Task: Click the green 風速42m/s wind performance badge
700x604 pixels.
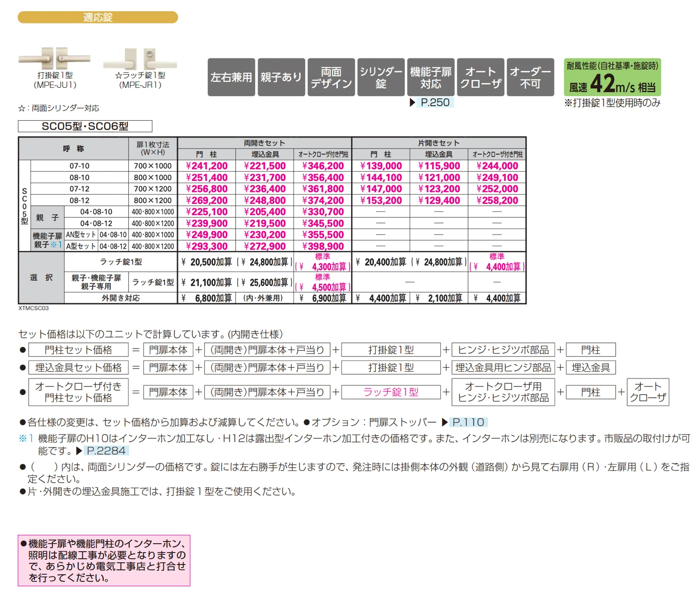Action: pos(612,77)
